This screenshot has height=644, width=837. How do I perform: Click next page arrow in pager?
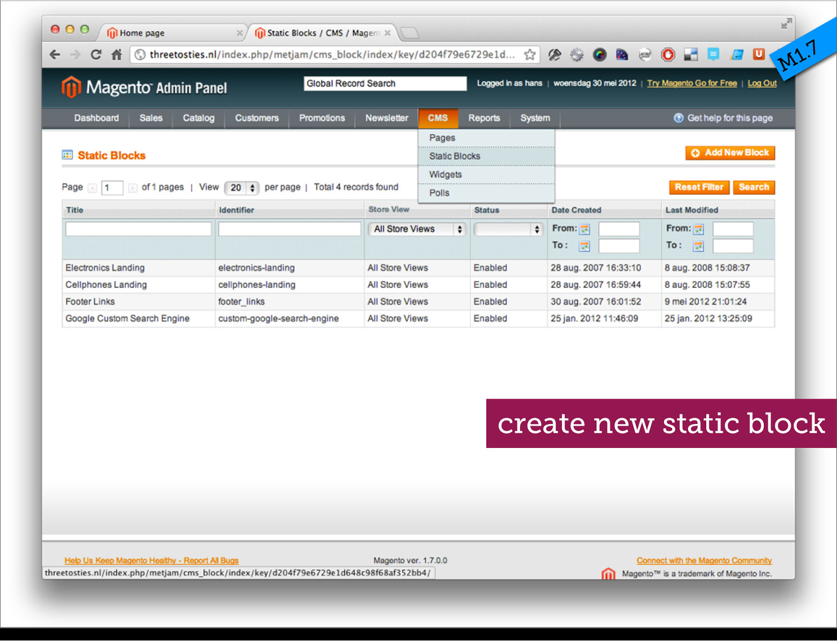click(132, 188)
